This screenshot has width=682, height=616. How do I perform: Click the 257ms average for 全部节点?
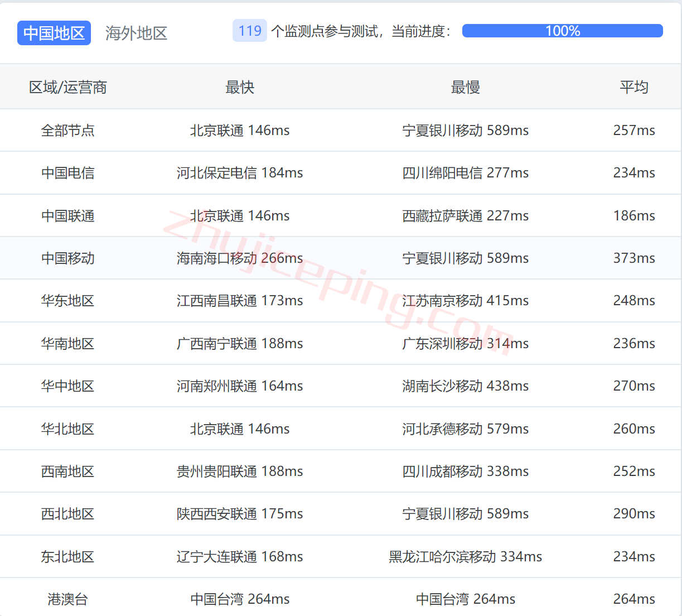pos(634,130)
